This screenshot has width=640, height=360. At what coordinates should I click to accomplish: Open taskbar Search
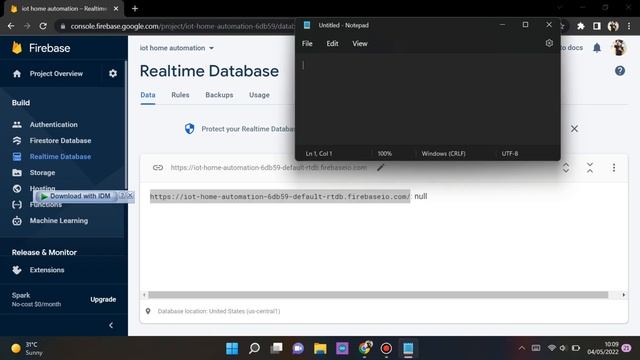(x=254, y=349)
